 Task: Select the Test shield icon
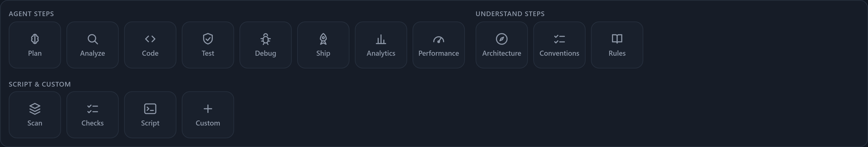[x=208, y=39]
